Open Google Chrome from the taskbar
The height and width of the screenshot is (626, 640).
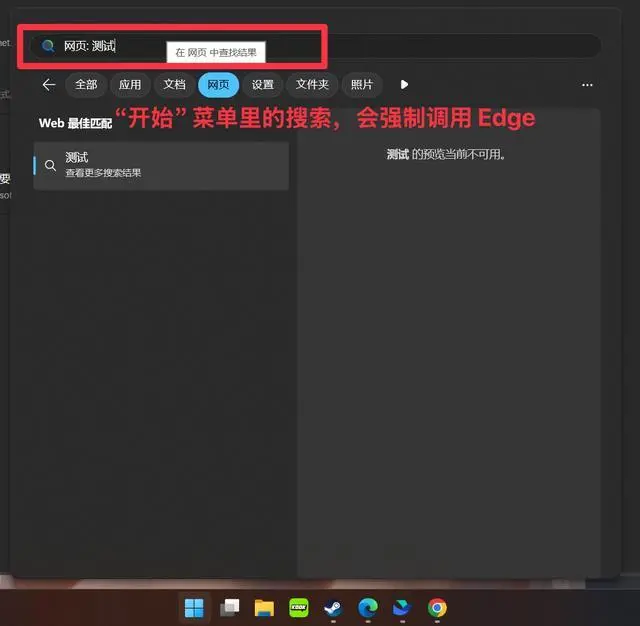click(x=436, y=608)
